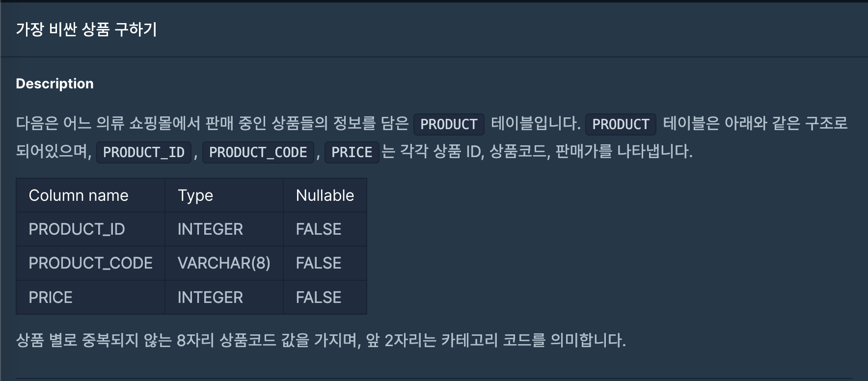868x381 pixels.
Task: Click the Description heading
Action: pyautogui.click(x=54, y=83)
